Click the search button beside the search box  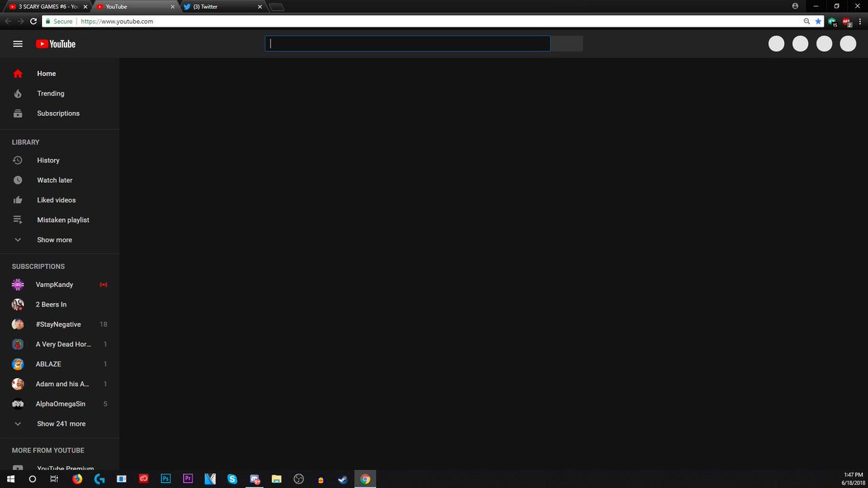tap(566, 43)
